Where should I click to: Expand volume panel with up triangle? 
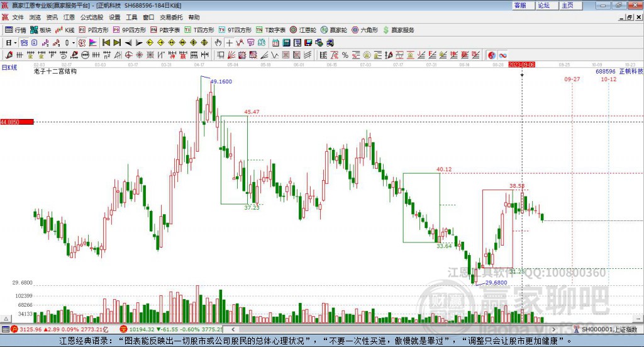[x=6, y=319]
